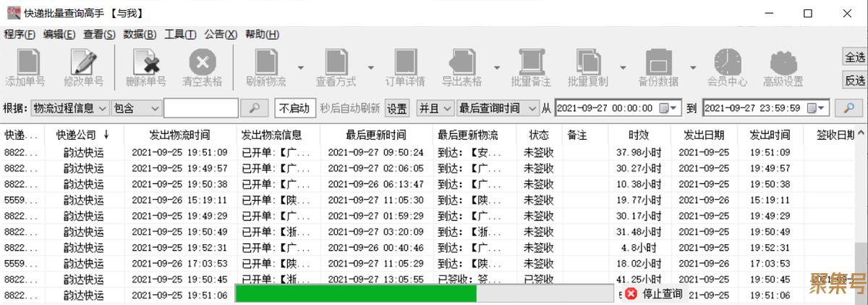Open the 工具(T) menu
Image resolution: width=868 pixels, height=305 pixels.
180,34
